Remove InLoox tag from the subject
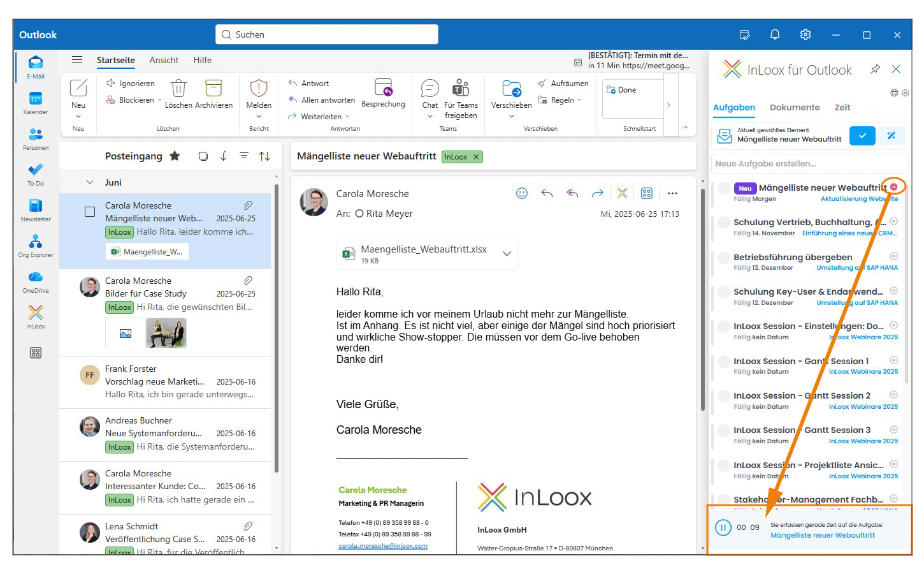 click(x=476, y=157)
